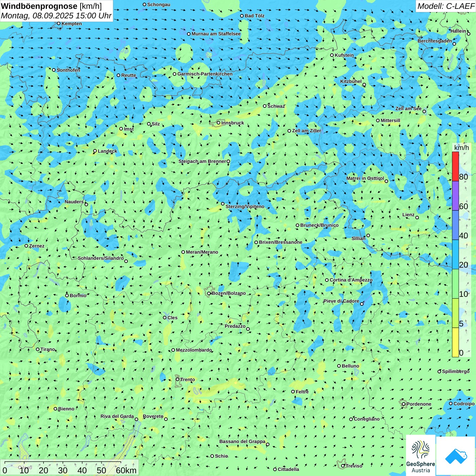The width and height of the screenshot is (476, 476).
Task: Click the Bad Tölz location marker
Action: click(242, 16)
